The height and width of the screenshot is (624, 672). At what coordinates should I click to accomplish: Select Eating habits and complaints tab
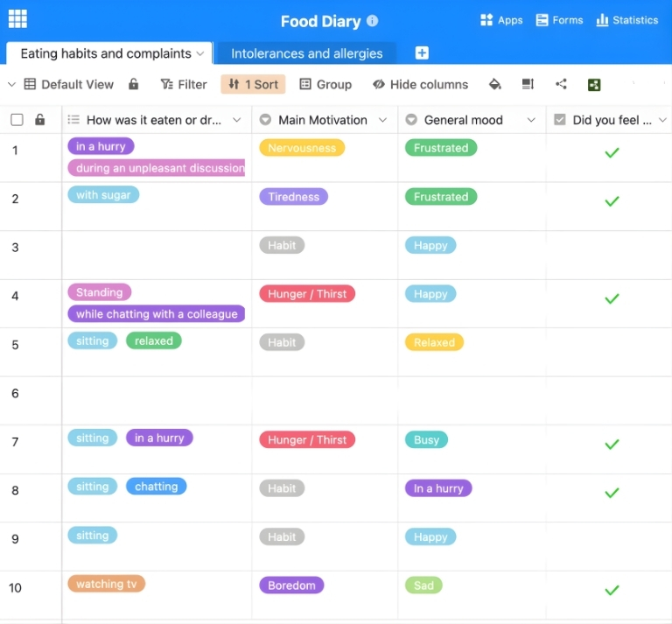point(105,53)
